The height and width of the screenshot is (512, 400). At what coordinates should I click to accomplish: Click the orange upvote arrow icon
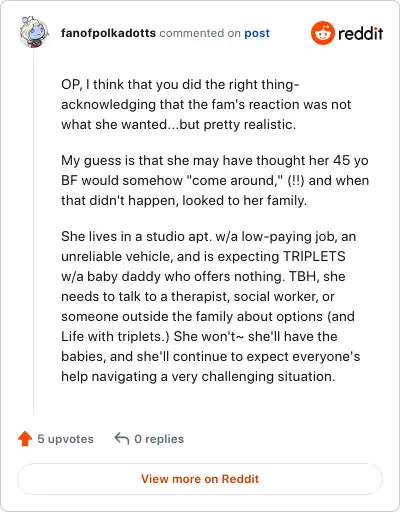25,439
